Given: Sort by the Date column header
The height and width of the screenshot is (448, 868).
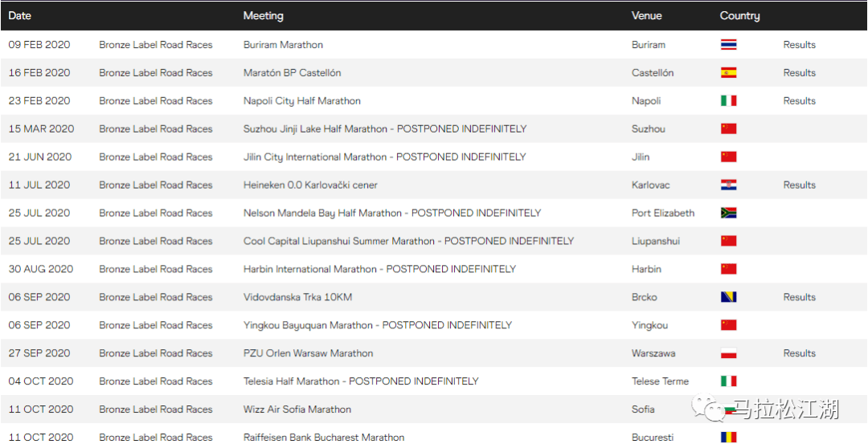Looking at the screenshot, I should (x=20, y=16).
